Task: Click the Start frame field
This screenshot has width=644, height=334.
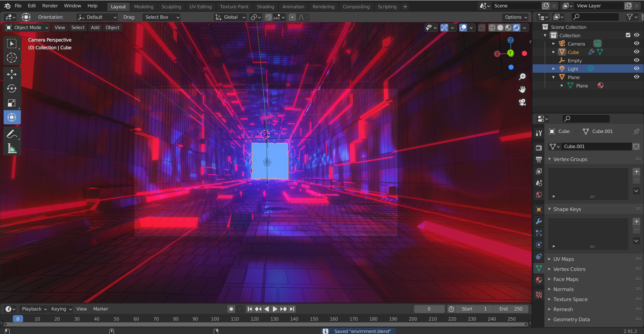Action: point(474,309)
